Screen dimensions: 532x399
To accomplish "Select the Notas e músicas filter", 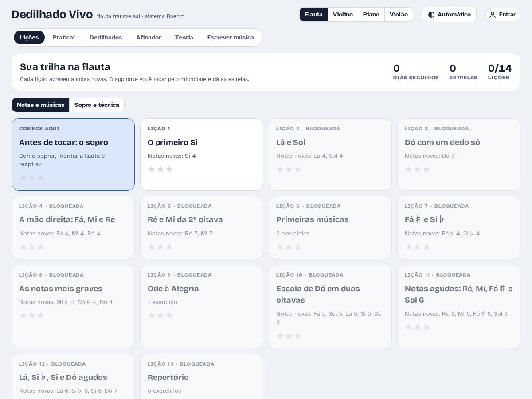I will coord(41,105).
